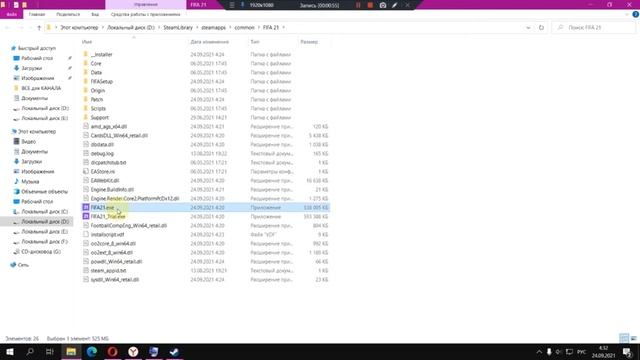
Task: Launch Microsoft Edge from taskbar
Action: (91, 351)
